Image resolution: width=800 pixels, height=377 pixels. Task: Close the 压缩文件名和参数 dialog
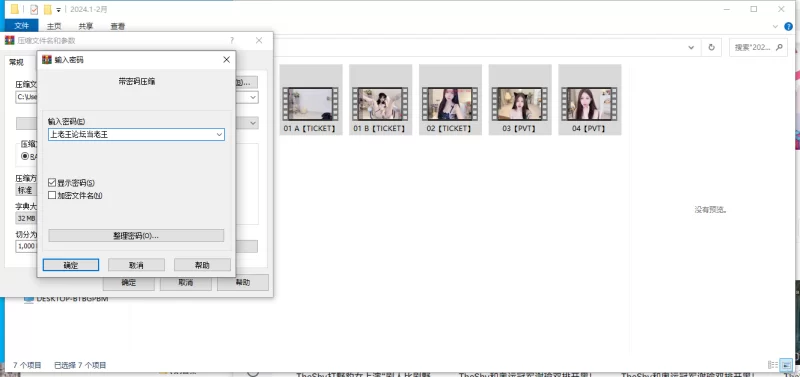(x=259, y=40)
